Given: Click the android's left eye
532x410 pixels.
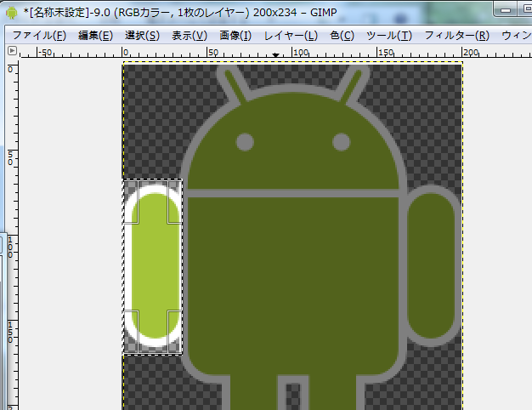Looking at the screenshot, I should [245, 142].
